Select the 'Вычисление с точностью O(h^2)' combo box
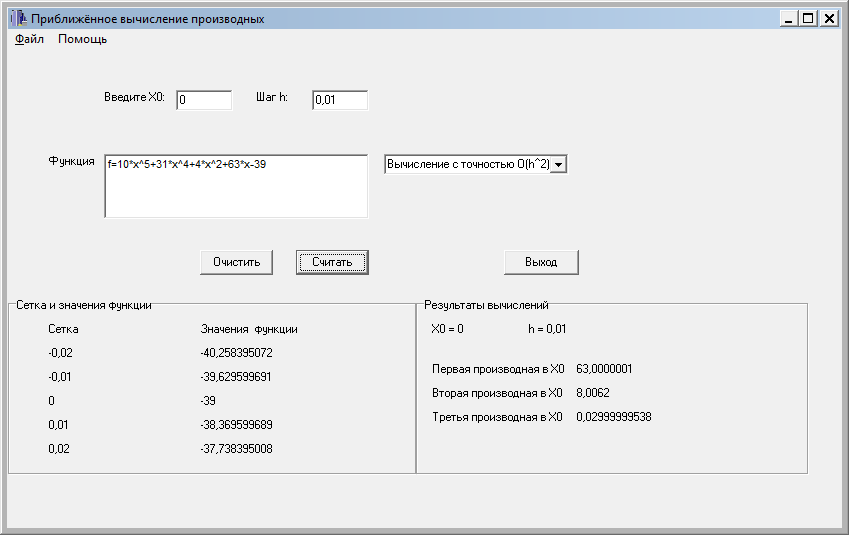 (x=475, y=164)
